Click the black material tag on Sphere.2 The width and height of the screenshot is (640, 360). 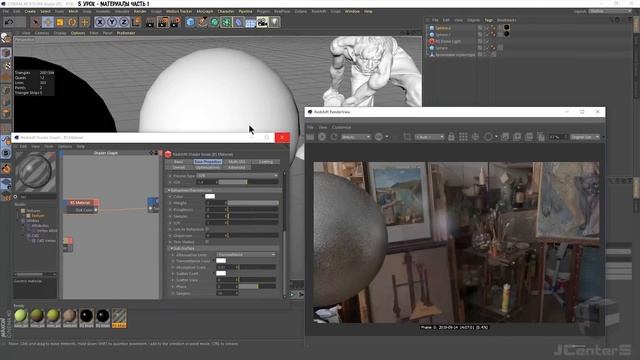click(x=507, y=27)
